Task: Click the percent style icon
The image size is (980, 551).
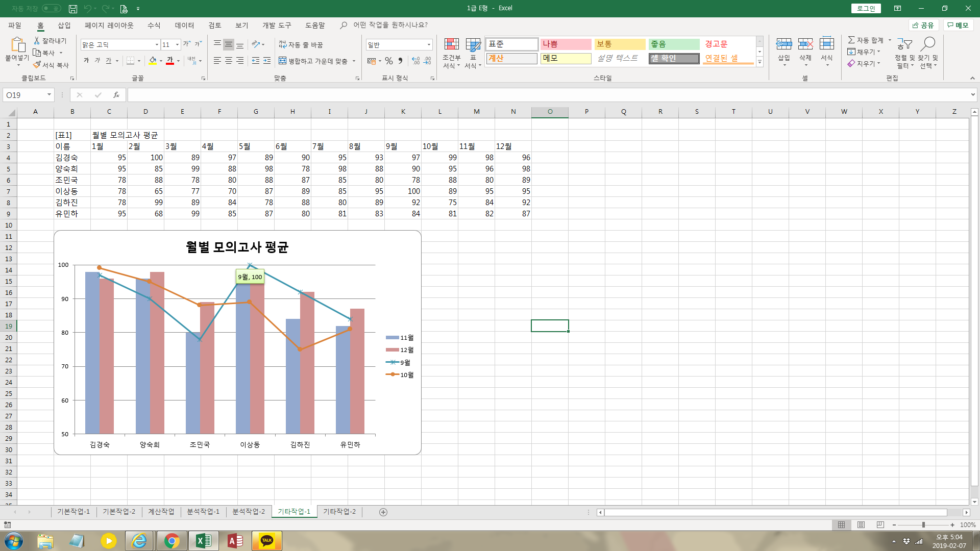Action: pyautogui.click(x=389, y=61)
